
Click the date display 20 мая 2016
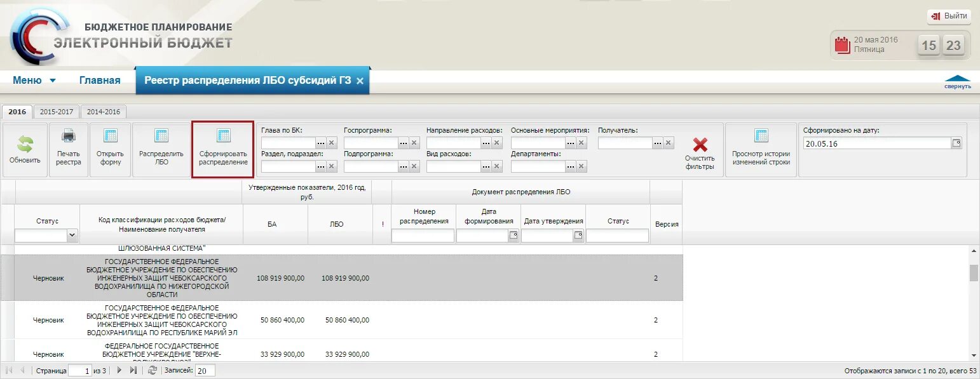[x=876, y=39]
